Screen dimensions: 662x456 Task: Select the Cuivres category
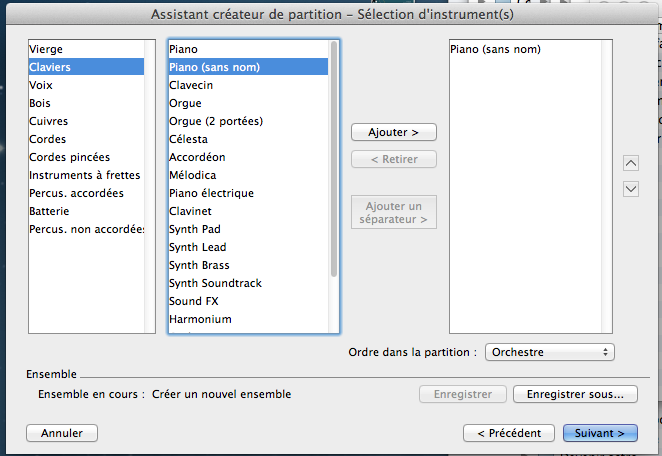point(48,121)
